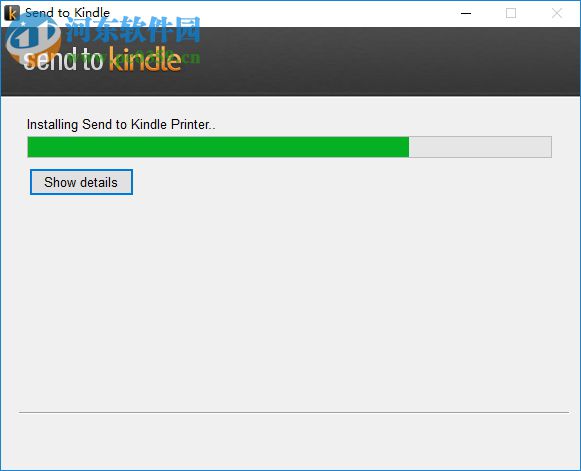Click the boundary where green progress ends
This screenshot has width=581, height=471.
pos(409,147)
